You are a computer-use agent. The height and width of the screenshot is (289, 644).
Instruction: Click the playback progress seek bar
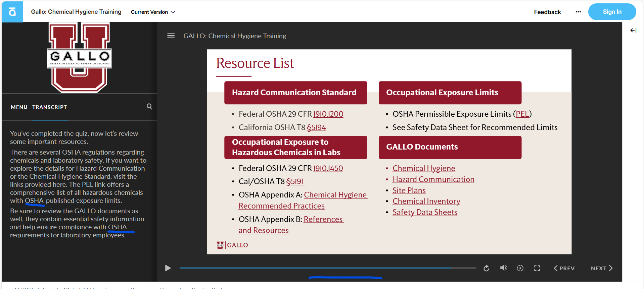coord(327,268)
